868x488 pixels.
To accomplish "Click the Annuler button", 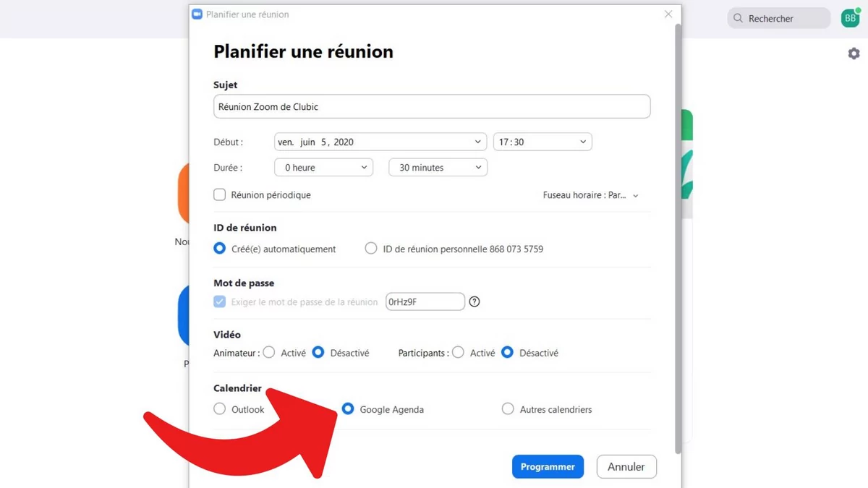I will [x=626, y=467].
